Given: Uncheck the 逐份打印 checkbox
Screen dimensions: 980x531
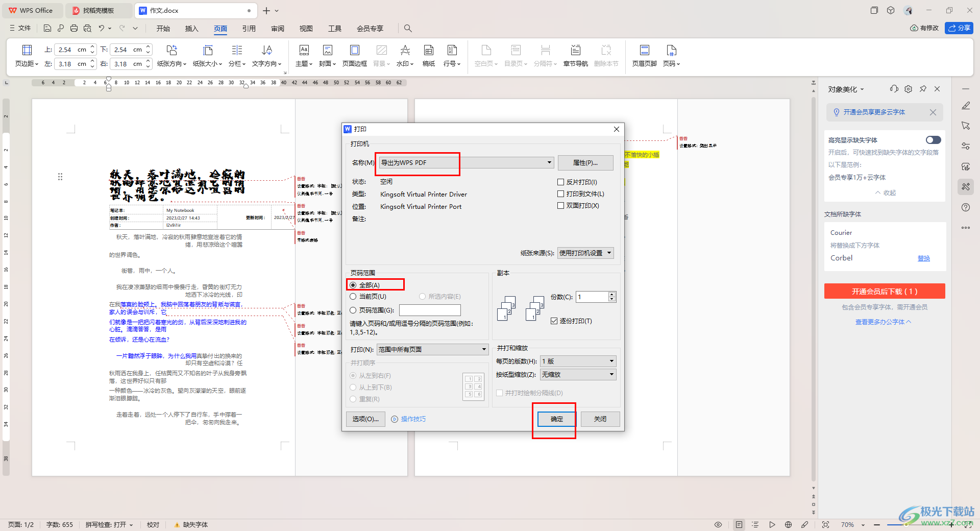Looking at the screenshot, I should tap(554, 321).
